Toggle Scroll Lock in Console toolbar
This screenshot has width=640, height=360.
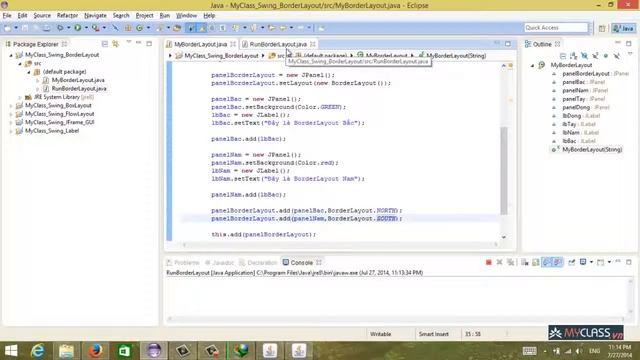[536, 262]
